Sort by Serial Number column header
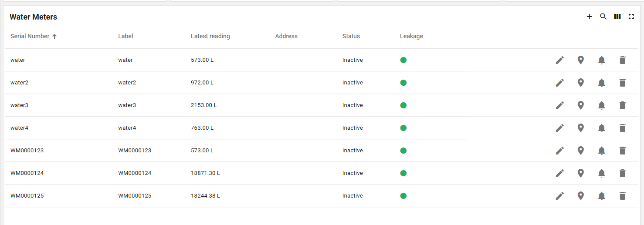The width and height of the screenshot is (644, 225). [30, 37]
